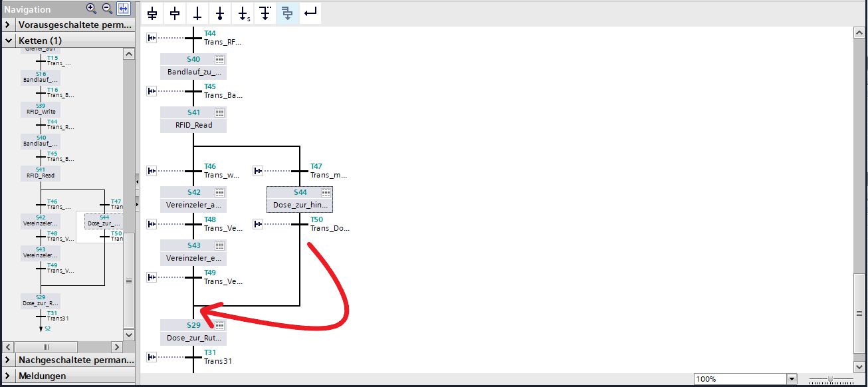
Task: Click the close branch toolbar icon
Action: (x=309, y=13)
